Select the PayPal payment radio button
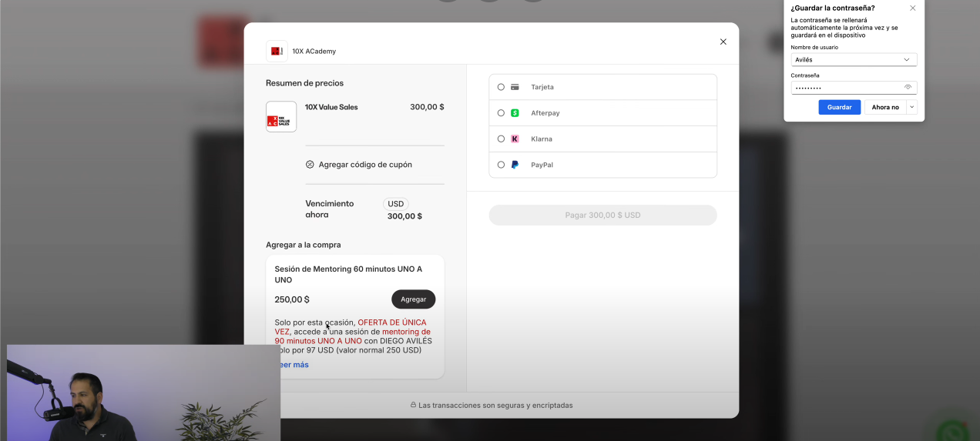This screenshot has width=980, height=441. click(x=501, y=165)
